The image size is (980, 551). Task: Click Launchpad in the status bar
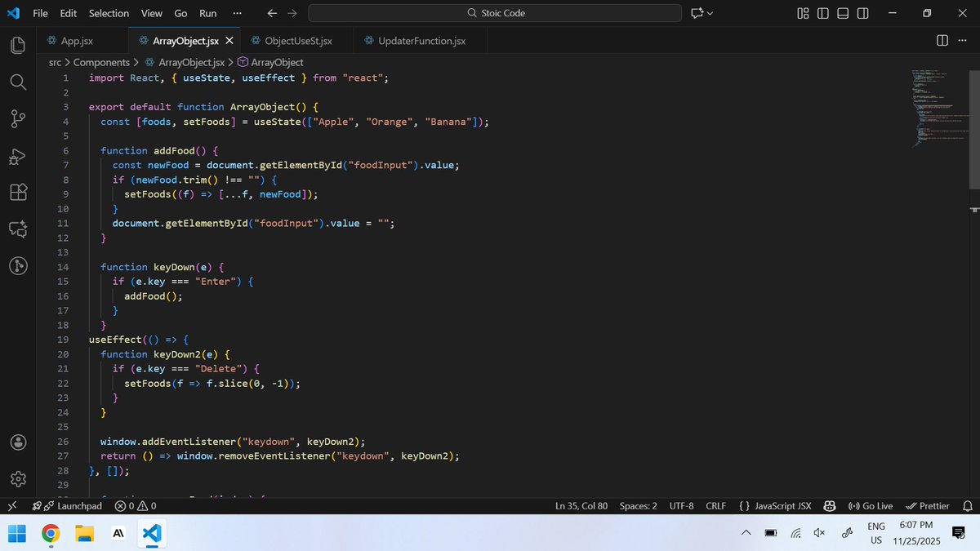(x=68, y=506)
